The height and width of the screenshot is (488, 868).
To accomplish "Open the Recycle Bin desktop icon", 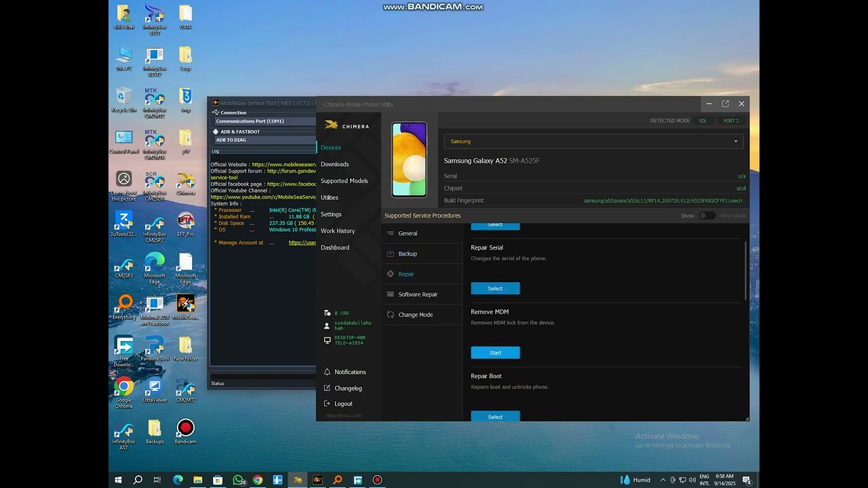I will (123, 100).
